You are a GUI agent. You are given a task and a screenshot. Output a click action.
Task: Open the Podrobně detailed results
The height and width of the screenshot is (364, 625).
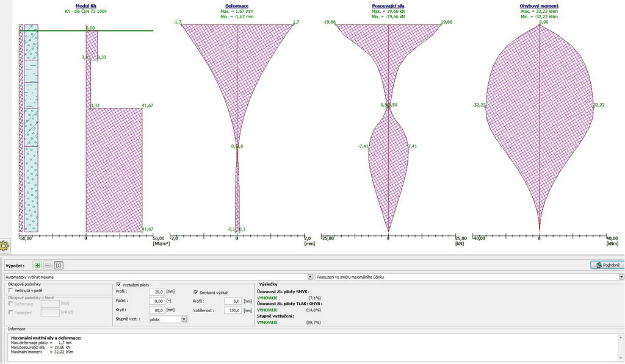click(607, 265)
